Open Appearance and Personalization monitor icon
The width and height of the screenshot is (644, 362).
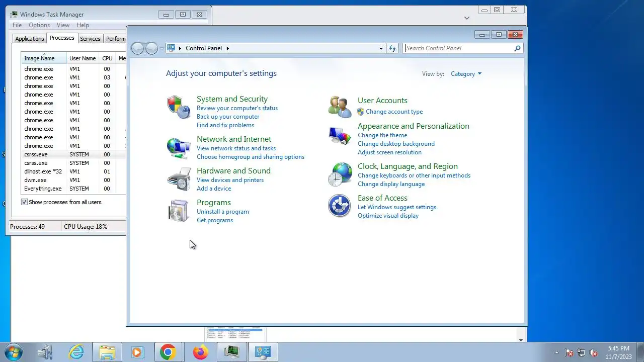(x=340, y=136)
